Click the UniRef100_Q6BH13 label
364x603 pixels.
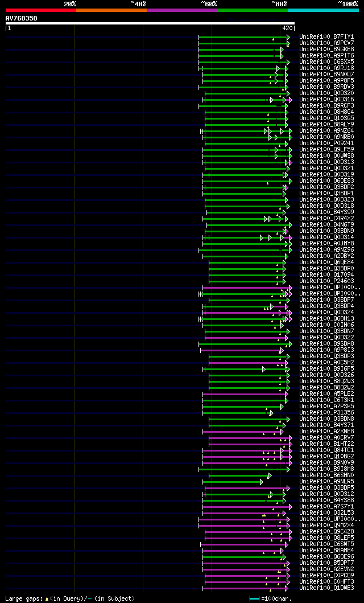point(326,319)
